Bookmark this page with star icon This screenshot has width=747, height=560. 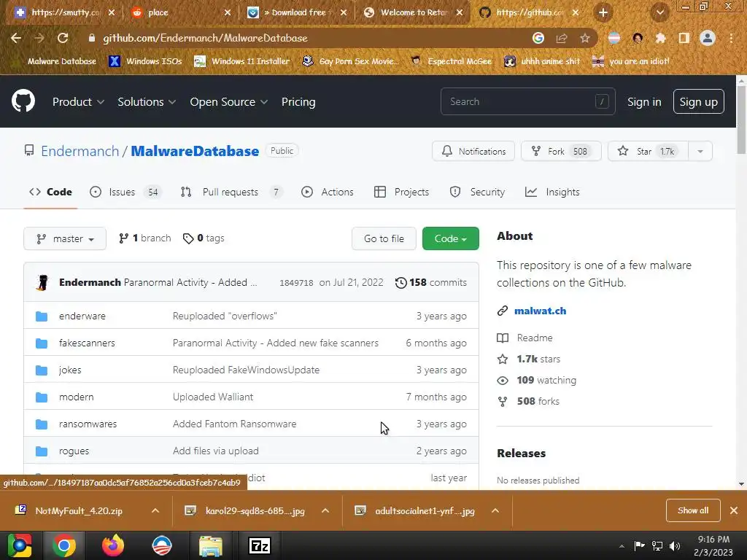pyautogui.click(x=584, y=38)
